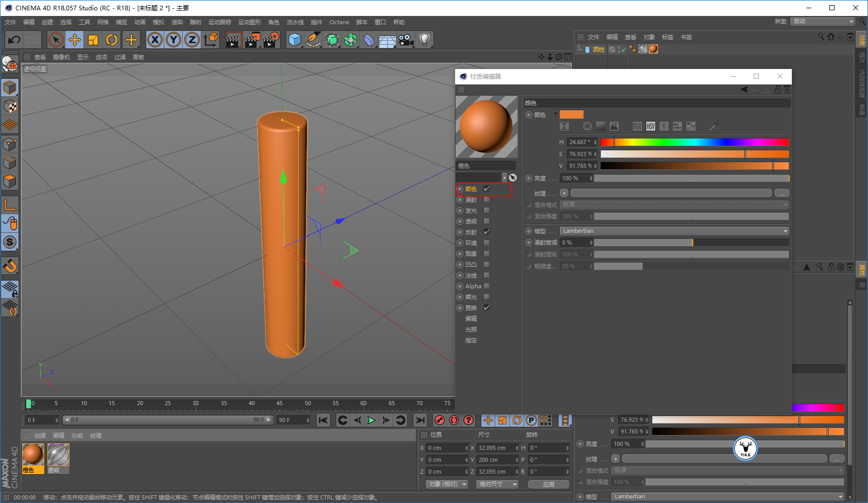The image size is (868, 503).
Task: Select the spline pen tool
Action: (313, 40)
